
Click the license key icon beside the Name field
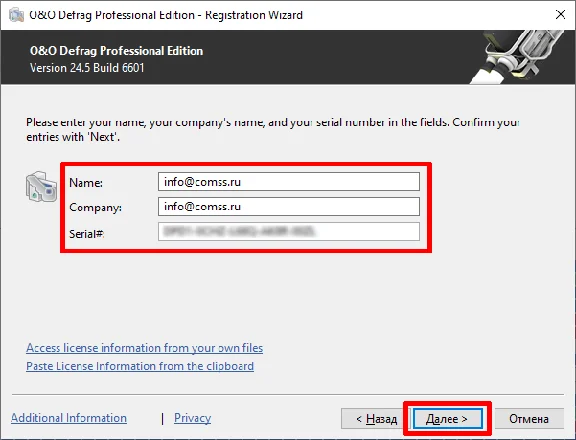point(41,187)
